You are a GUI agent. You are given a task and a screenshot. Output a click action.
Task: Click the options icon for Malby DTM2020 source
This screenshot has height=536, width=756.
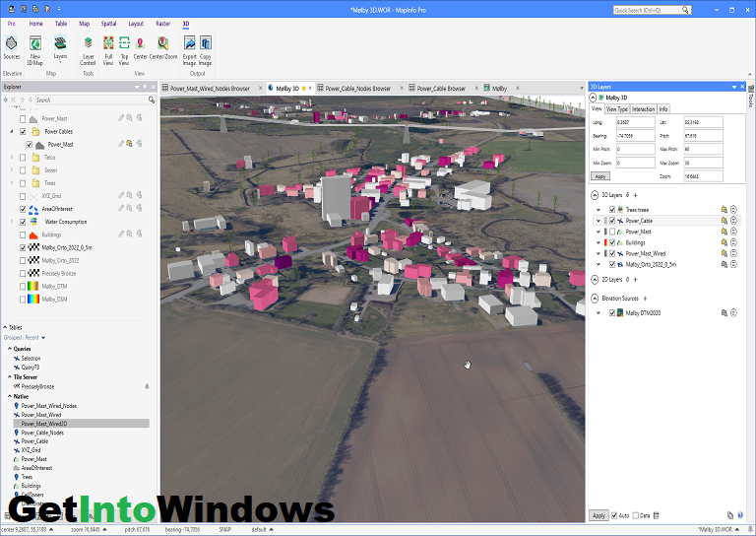[x=733, y=312]
